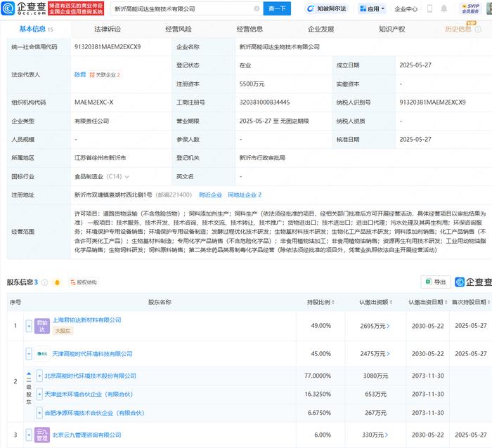
Task: Open the Qcc.com logo homepage
Action: tap(23, 8)
